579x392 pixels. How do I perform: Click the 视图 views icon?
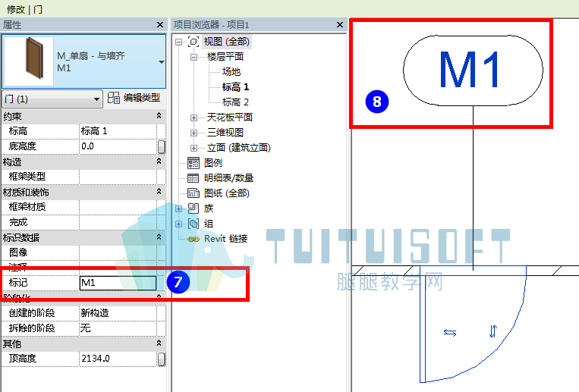coord(194,42)
